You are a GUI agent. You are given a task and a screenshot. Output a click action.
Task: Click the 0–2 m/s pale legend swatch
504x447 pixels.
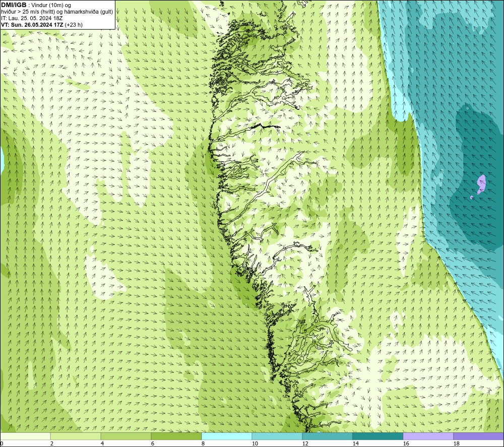[x=25, y=436]
